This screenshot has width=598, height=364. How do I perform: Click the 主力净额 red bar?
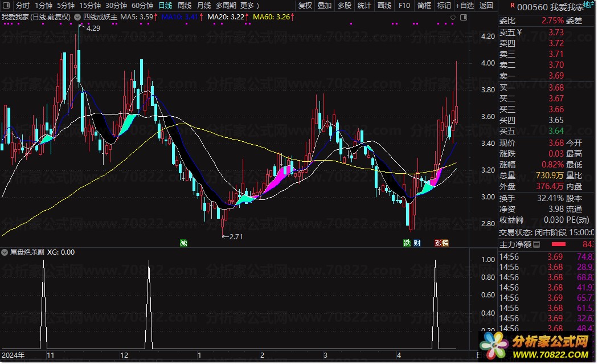[x=559, y=244]
